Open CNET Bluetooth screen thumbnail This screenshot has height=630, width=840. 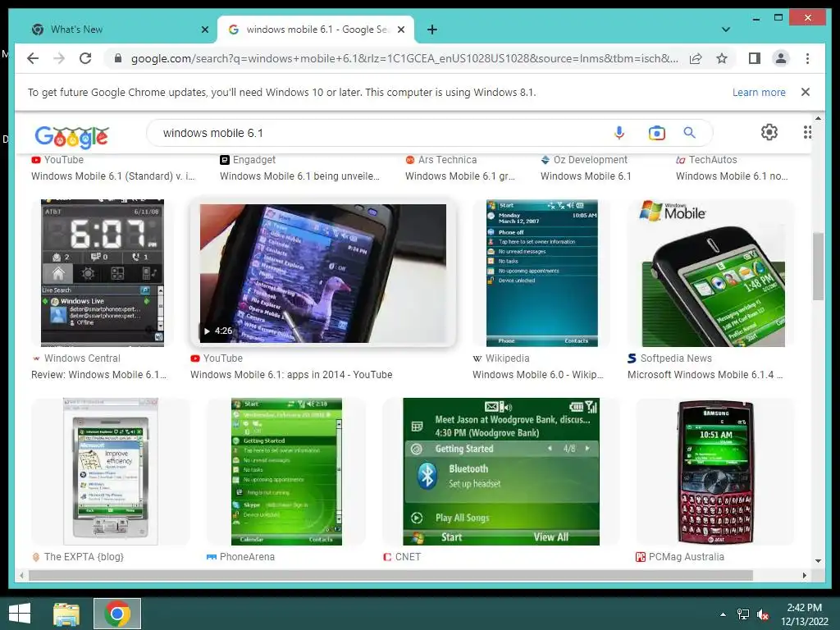[501, 472]
